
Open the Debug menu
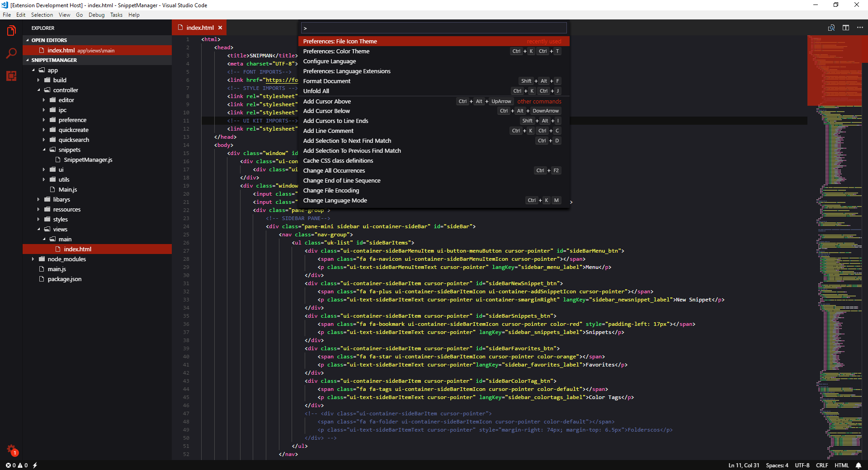96,15
